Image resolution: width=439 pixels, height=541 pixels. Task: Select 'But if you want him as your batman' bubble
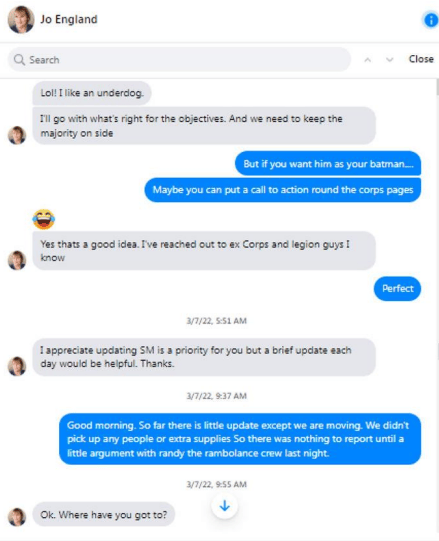point(328,164)
